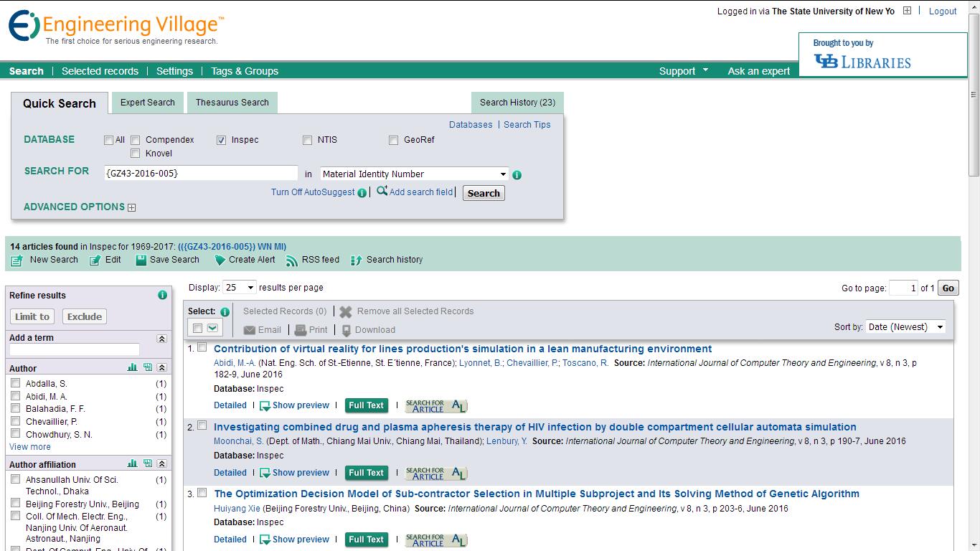Open Selected records in the nav bar

pos(100,71)
